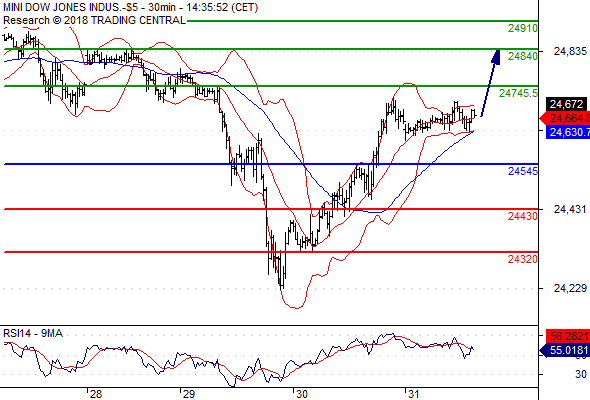590x400 pixels.
Task: Click the RSI14 - 9MA indicator title
Action: 33,333
